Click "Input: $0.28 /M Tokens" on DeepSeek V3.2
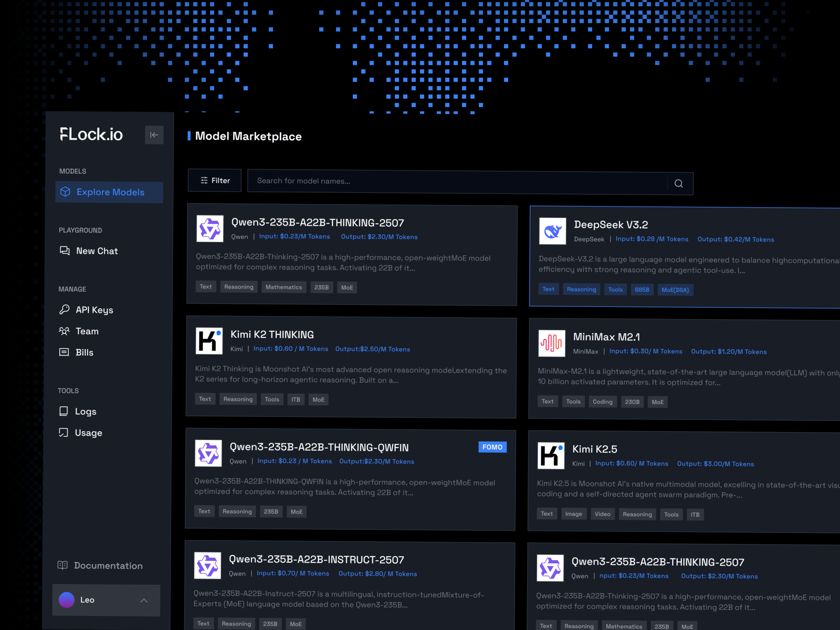This screenshot has height=630, width=840. (652, 239)
